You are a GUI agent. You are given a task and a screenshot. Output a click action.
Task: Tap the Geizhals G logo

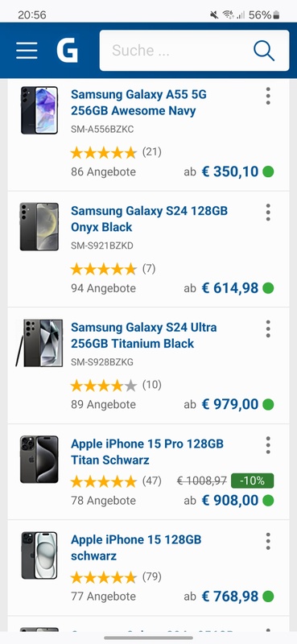(x=67, y=50)
